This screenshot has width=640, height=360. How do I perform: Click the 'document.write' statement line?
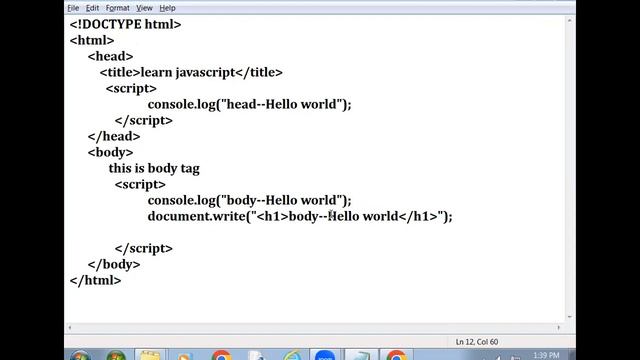pos(300,216)
